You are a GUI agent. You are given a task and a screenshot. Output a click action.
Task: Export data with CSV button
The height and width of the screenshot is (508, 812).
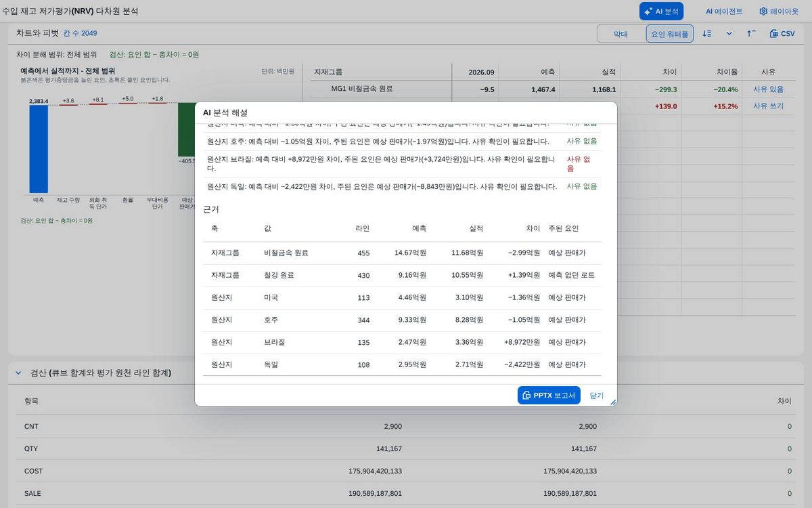[x=782, y=33]
